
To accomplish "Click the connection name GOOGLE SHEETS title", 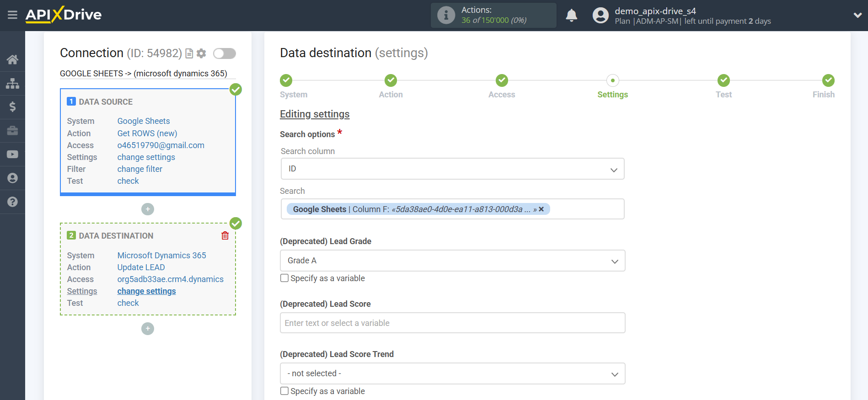I will (x=144, y=73).
